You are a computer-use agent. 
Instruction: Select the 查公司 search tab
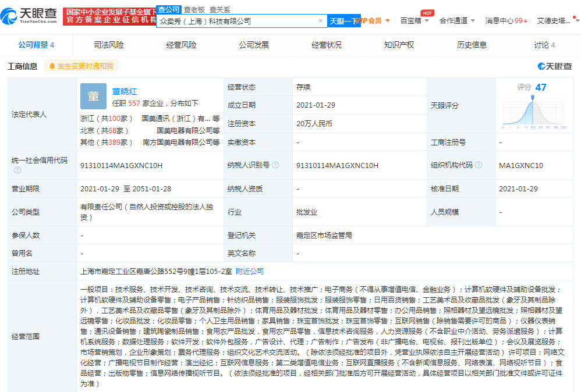pyautogui.click(x=169, y=10)
